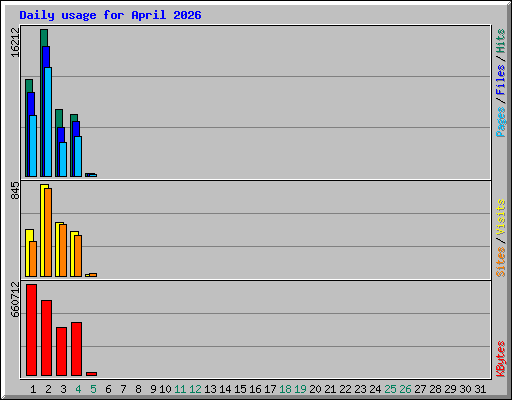The image size is (512, 400).
Task: Click the 845 visits axis value
Action: pyautogui.click(x=15, y=191)
